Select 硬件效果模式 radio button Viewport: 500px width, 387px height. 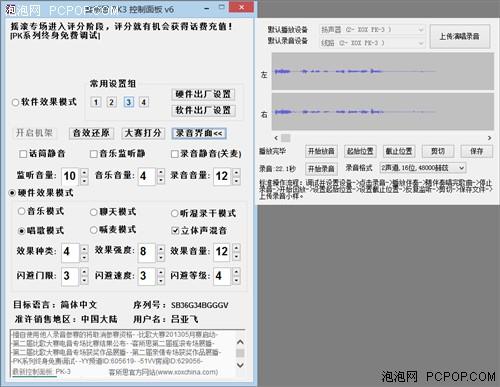pyautogui.click(x=12, y=193)
